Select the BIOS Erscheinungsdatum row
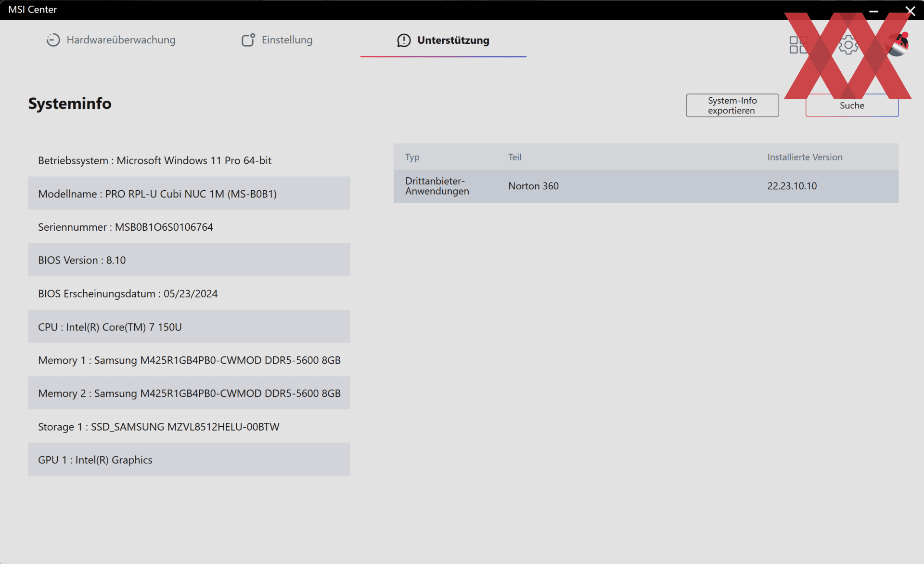This screenshot has width=924, height=564. [189, 293]
